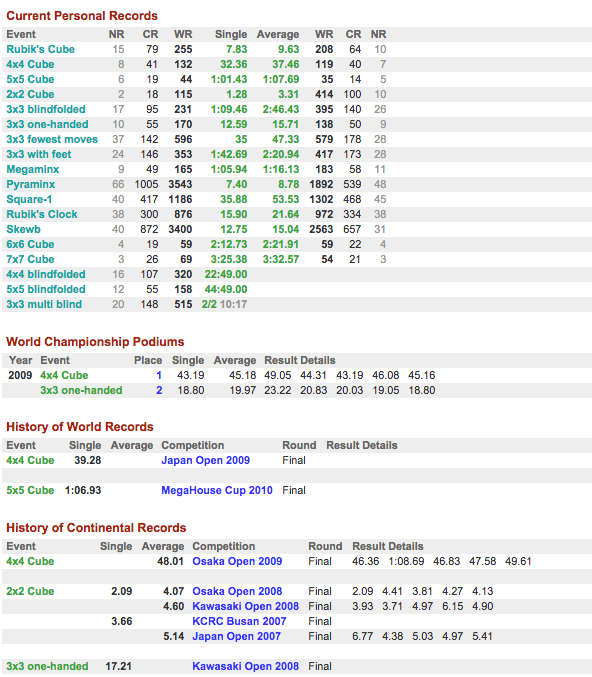Open Kawasaki Open 2008 in the 17.21 row
This screenshot has height=677, width=592.
coord(245,666)
